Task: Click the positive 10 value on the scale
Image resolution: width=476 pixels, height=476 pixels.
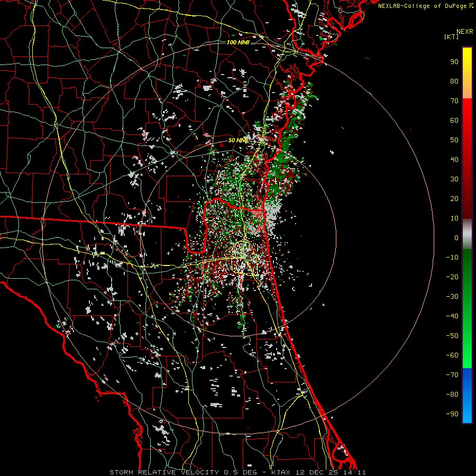Action: pos(454,218)
